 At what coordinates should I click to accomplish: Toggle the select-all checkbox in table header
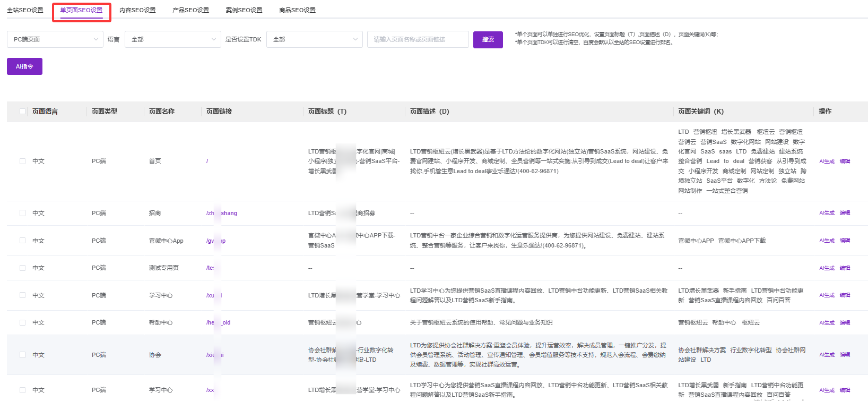click(22, 112)
